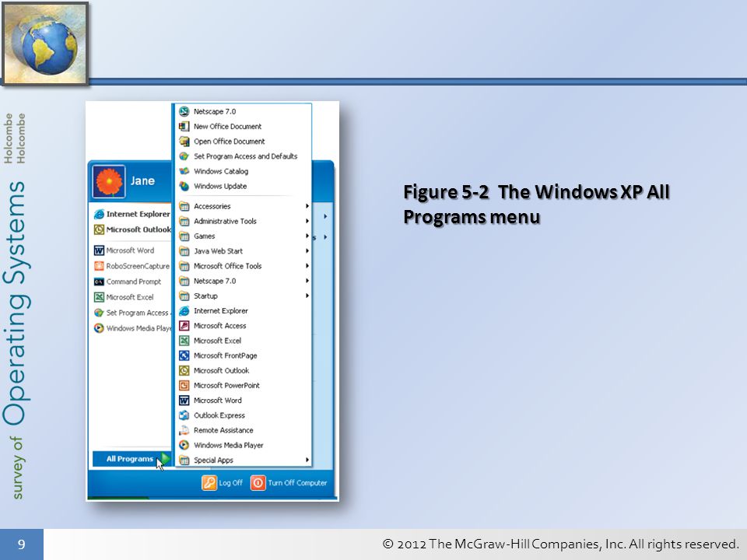
Task: Click the Microsoft PowerPoint icon
Action: 184,385
